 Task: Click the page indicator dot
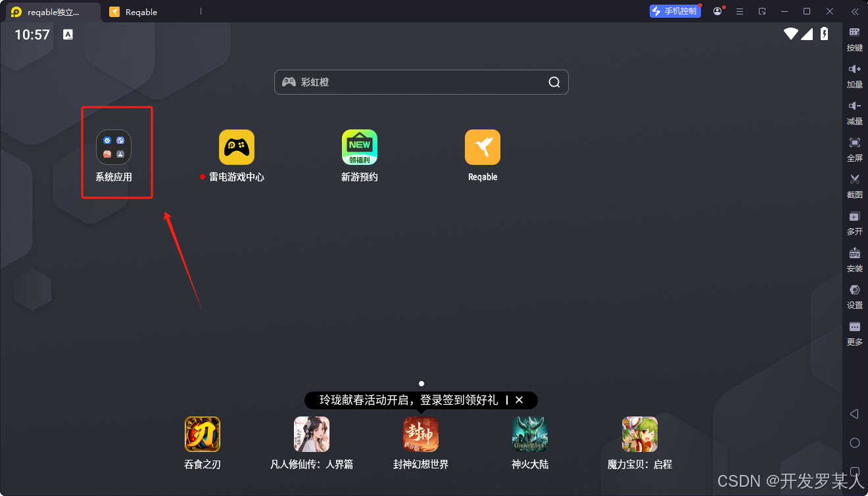(x=422, y=383)
